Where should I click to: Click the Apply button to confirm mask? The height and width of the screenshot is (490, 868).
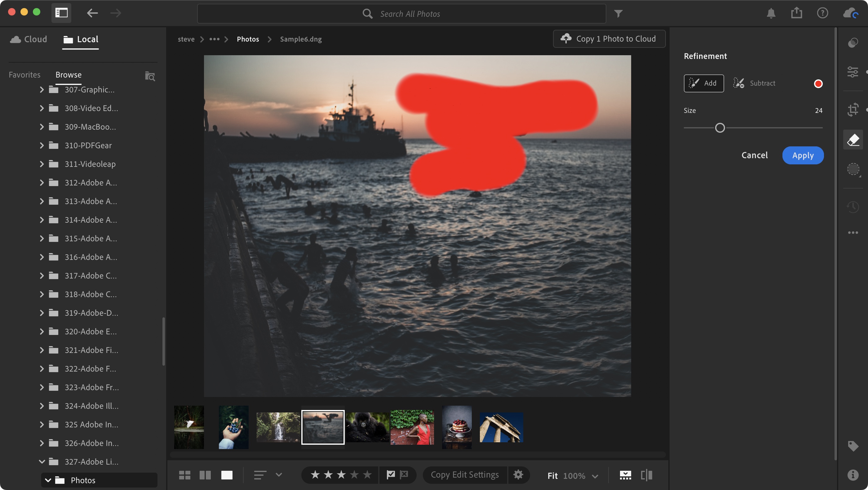click(803, 155)
